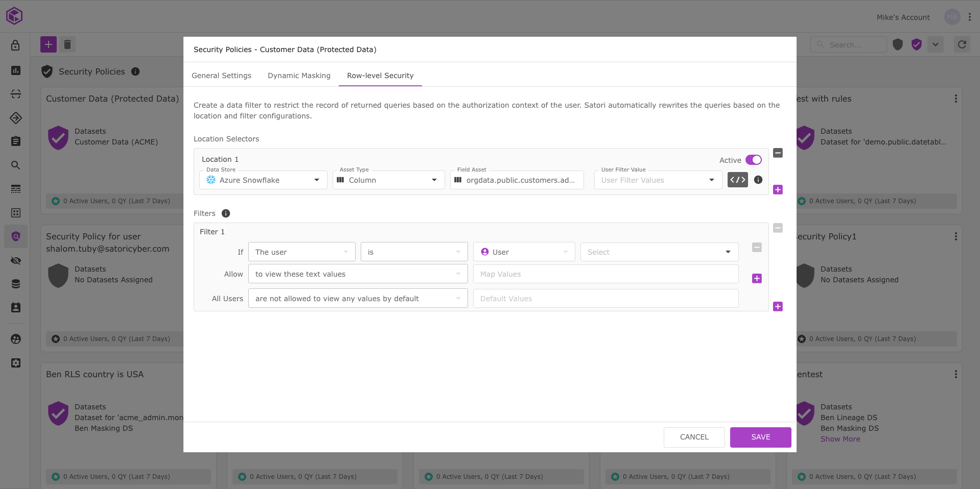Click the info icon beside User Filter Value

758,180
